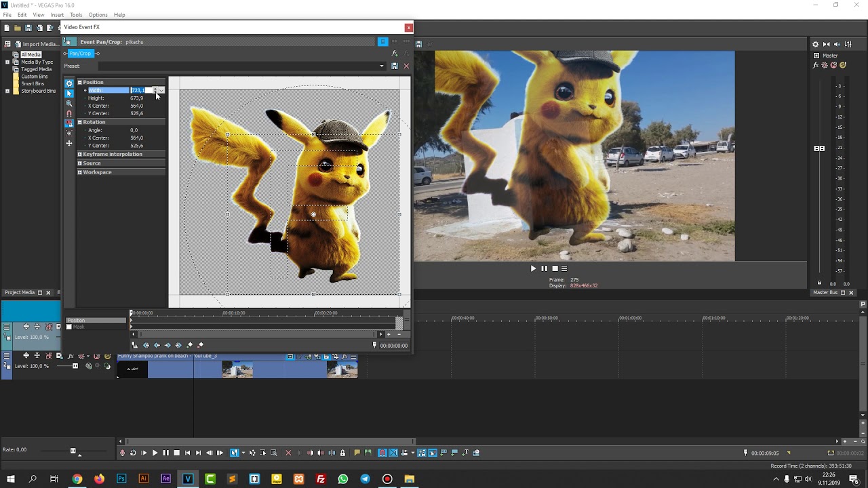Image resolution: width=868 pixels, height=488 pixels.
Task: Zoom out the keyframe timeline
Action: click(x=399, y=334)
